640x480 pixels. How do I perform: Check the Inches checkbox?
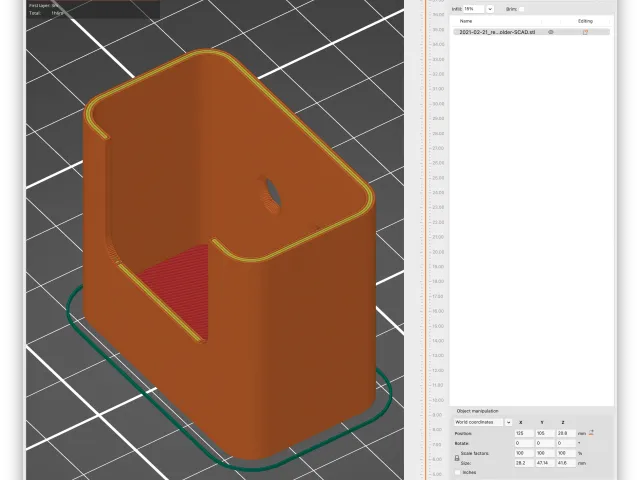[457, 472]
